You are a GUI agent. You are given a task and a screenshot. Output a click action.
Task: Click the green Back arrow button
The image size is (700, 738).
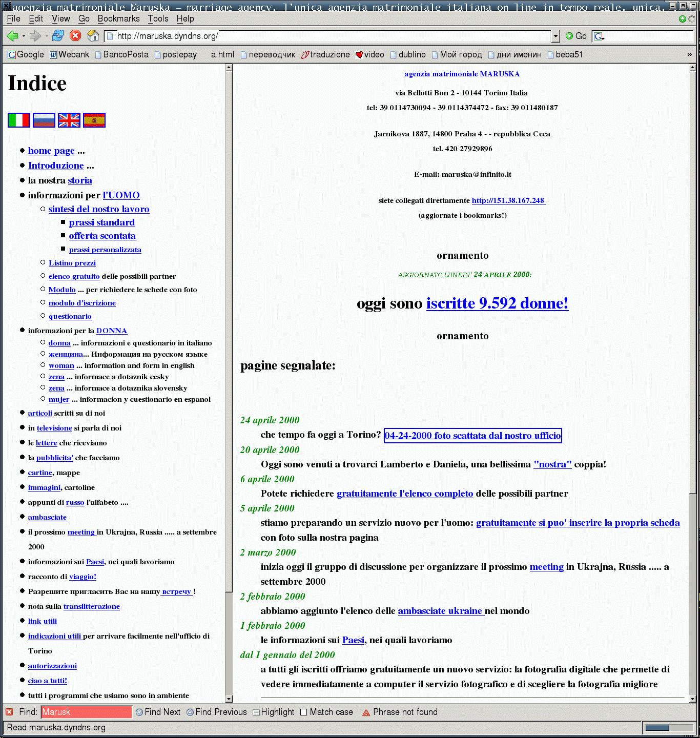pyautogui.click(x=12, y=36)
